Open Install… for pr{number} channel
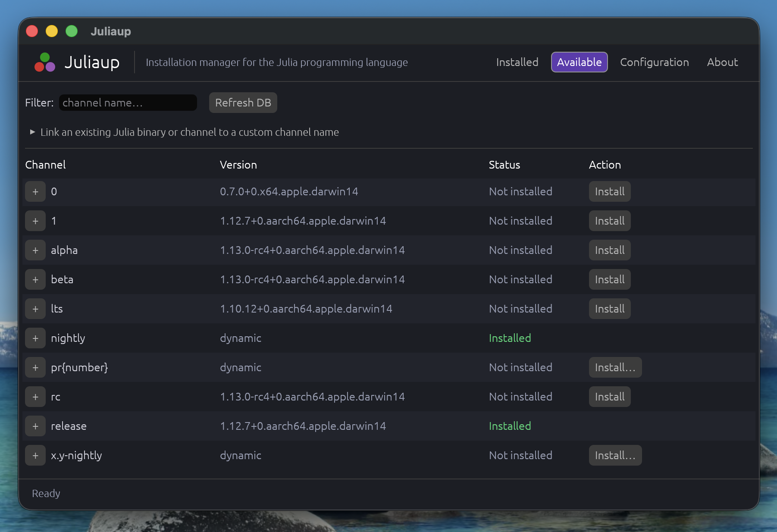The image size is (777, 532). coord(615,367)
